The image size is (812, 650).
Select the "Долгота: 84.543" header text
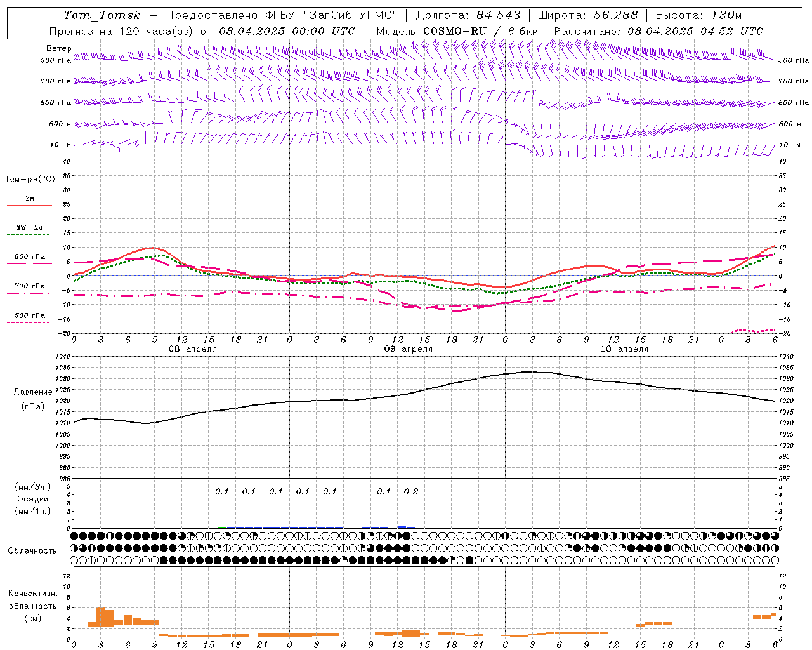tap(468, 15)
